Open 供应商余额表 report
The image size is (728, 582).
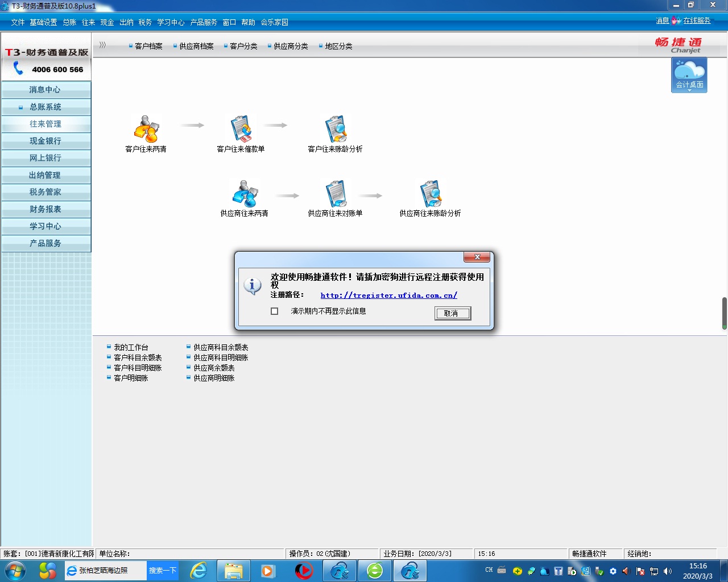point(214,368)
